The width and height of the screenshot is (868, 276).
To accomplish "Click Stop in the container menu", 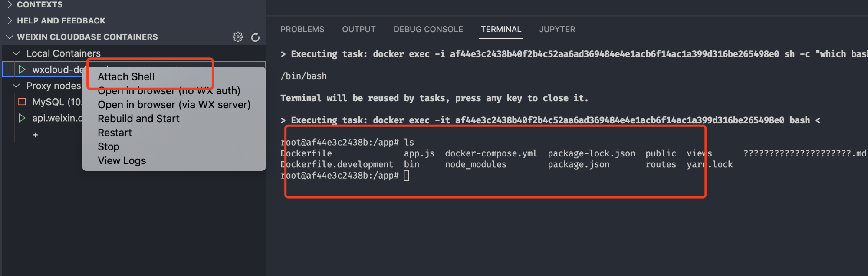I will pyautogui.click(x=108, y=146).
